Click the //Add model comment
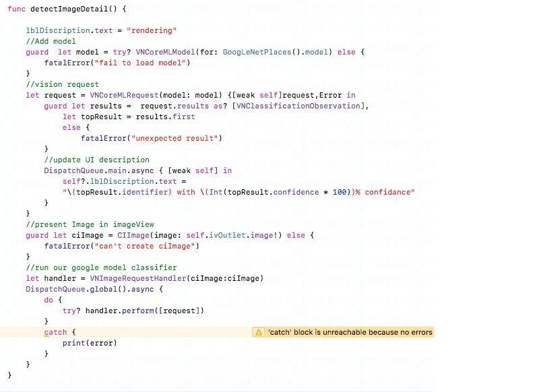Viewport: 539px width, 392px height. (x=51, y=41)
